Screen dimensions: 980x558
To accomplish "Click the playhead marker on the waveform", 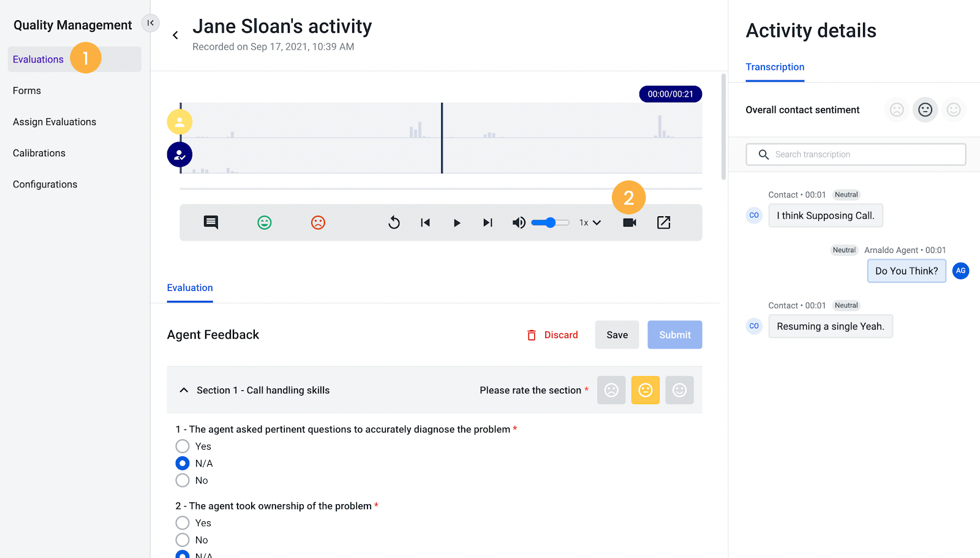I will (x=442, y=138).
